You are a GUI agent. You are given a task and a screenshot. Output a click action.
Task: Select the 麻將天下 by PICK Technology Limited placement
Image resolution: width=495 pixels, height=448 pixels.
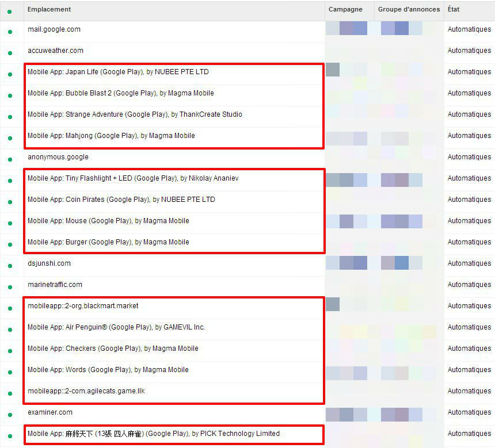154,434
